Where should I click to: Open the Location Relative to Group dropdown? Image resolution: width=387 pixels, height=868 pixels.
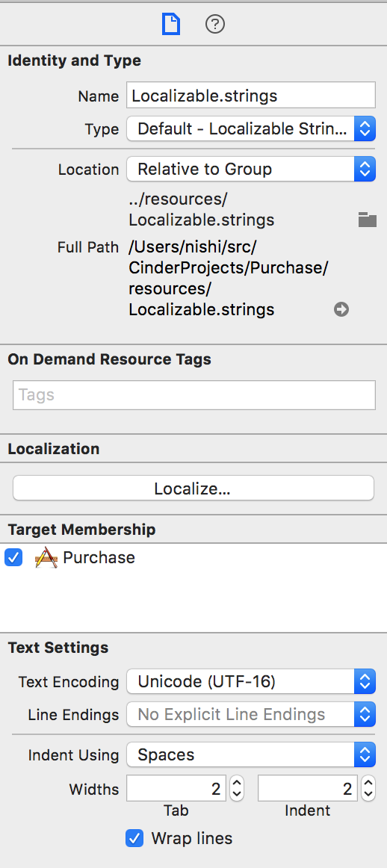click(x=251, y=169)
